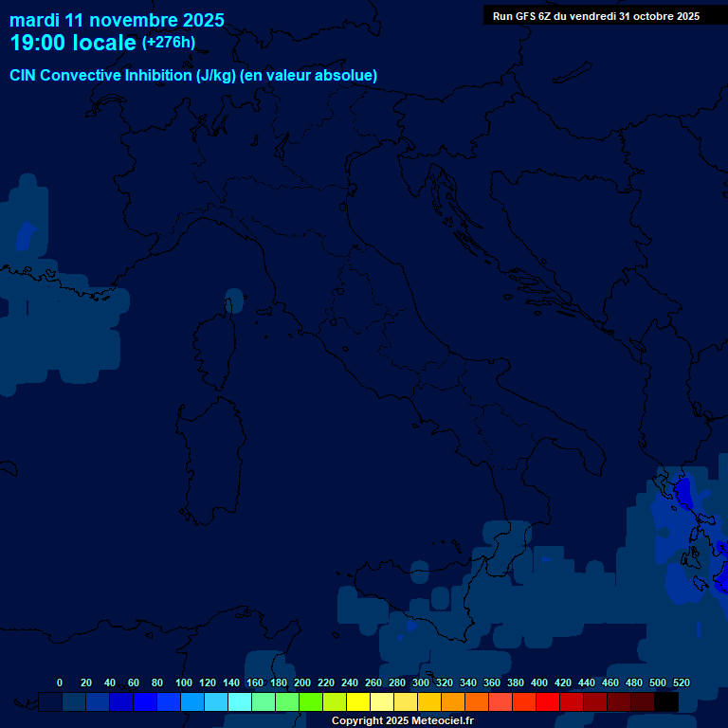Select the orange swatch in the color legend
728x728 pixels.
point(453,702)
